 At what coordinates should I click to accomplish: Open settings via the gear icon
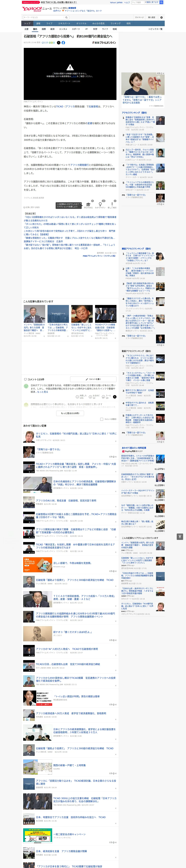tap(161, 17)
